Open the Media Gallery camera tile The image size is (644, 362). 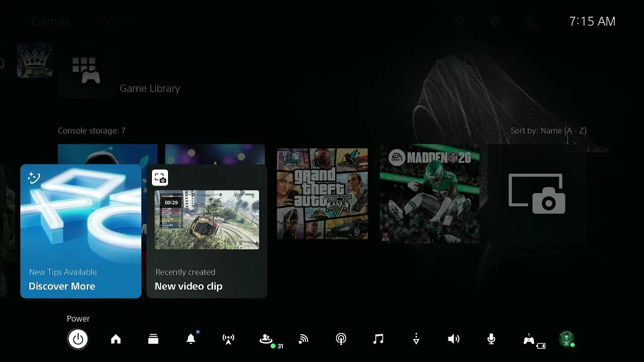(x=537, y=194)
